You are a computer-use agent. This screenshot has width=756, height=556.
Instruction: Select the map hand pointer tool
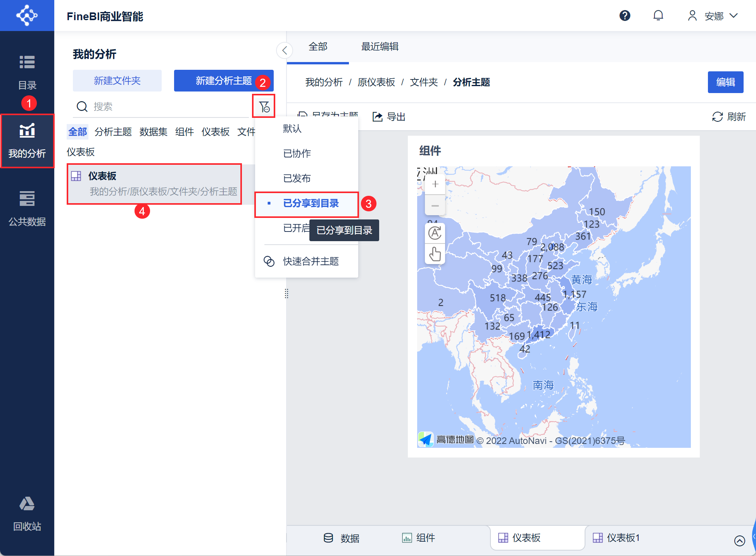(435, 254)
